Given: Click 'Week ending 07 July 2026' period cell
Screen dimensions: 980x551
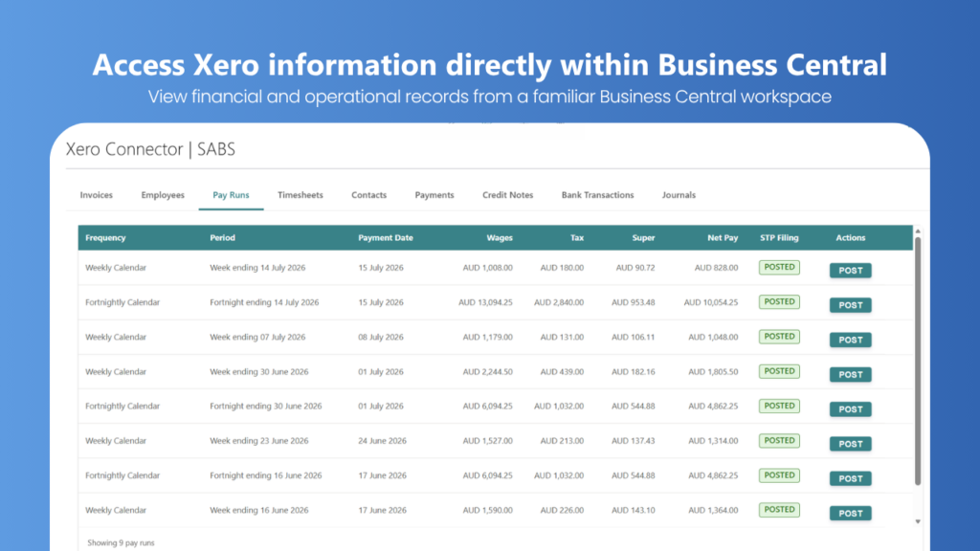Looking at the screenshot, I should tap(257, 337).
